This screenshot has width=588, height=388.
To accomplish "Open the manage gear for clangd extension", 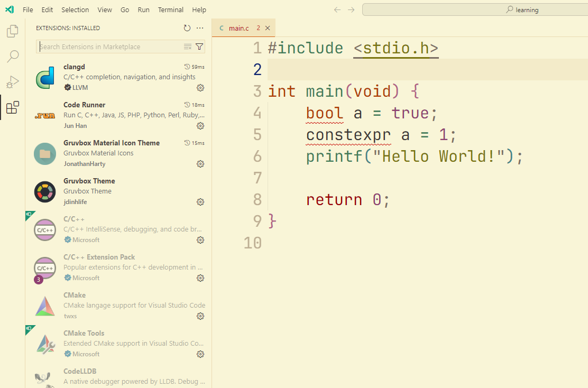I will [200, 88].
